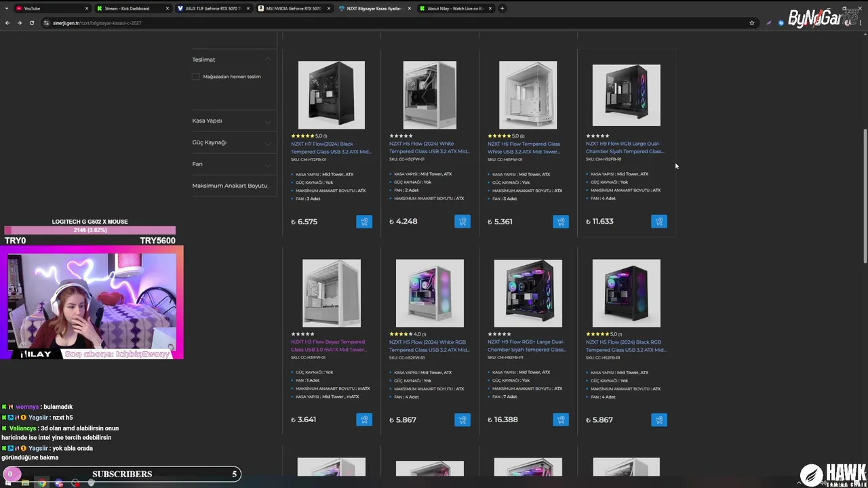This screenshot has width=868, height=488.
Task: Click the 3.641 price
Action: [x=304, y=420]
